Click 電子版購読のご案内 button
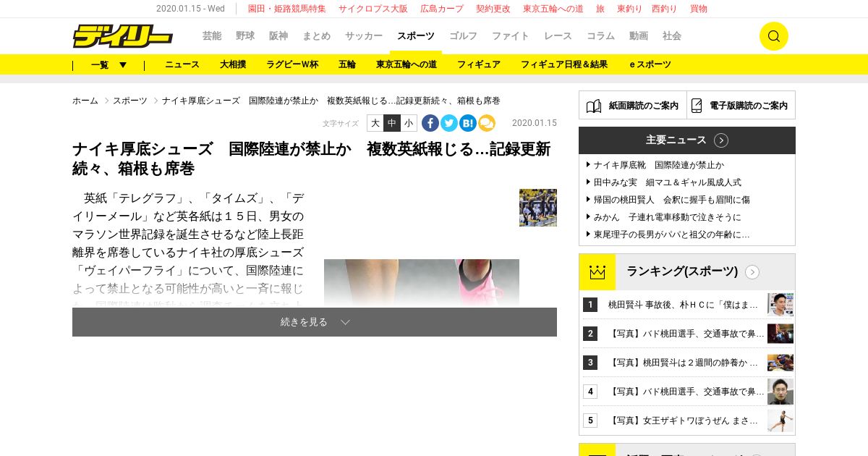868x456 pixels. click(741, 106)
